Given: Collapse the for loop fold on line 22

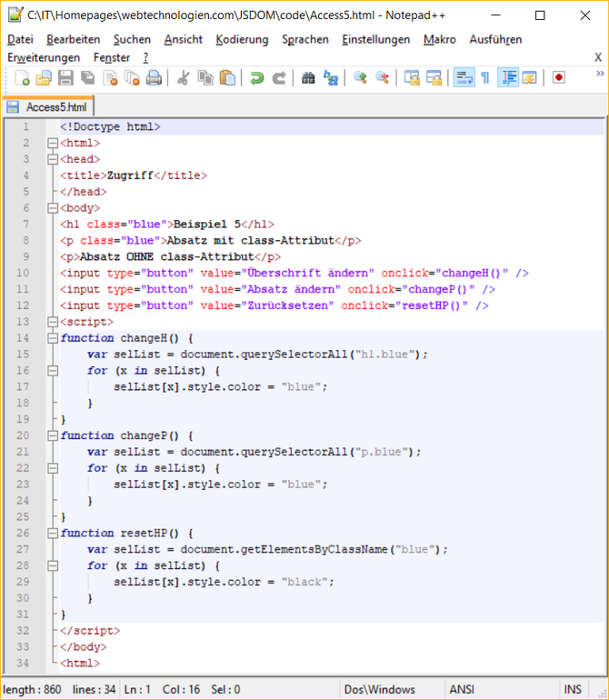Looking at the screenshot, I should (x=53, y=468).
